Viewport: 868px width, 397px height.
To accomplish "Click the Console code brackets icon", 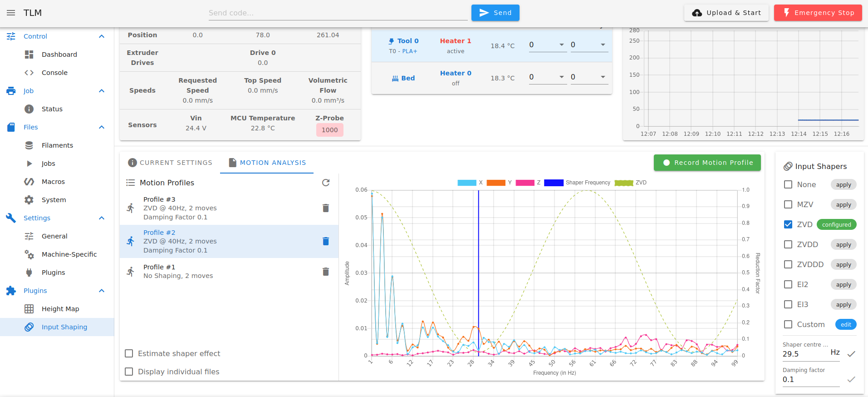I will click(29, 73).
